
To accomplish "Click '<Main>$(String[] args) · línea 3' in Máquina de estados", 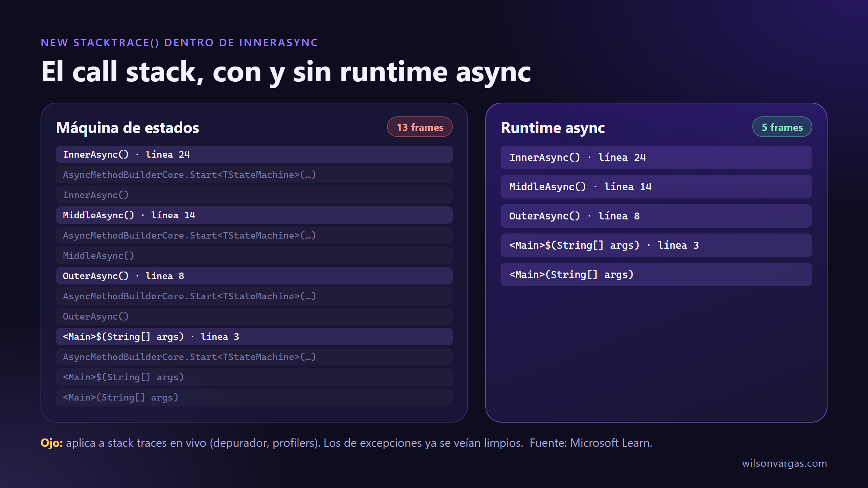I will pyautogui.click(x=254, y=337).
